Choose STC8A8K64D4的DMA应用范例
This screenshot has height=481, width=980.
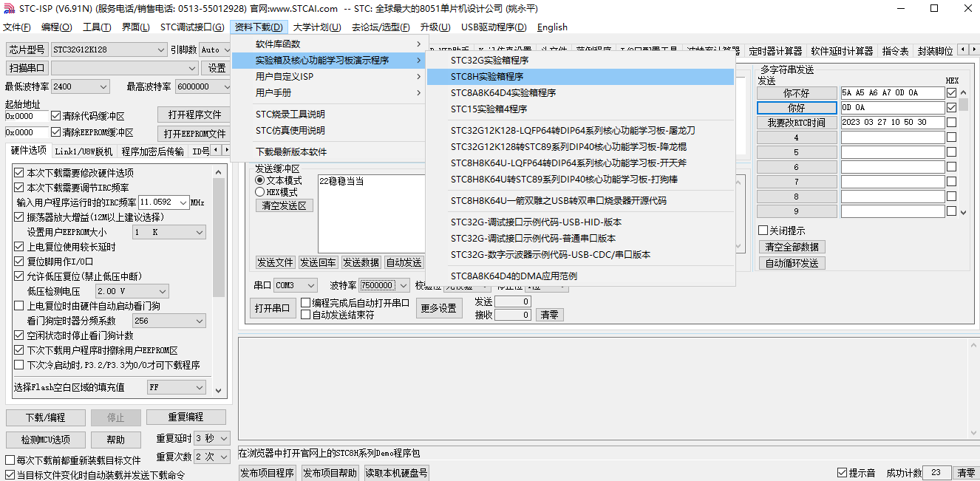pyautogui.click(x=580, y=276)
